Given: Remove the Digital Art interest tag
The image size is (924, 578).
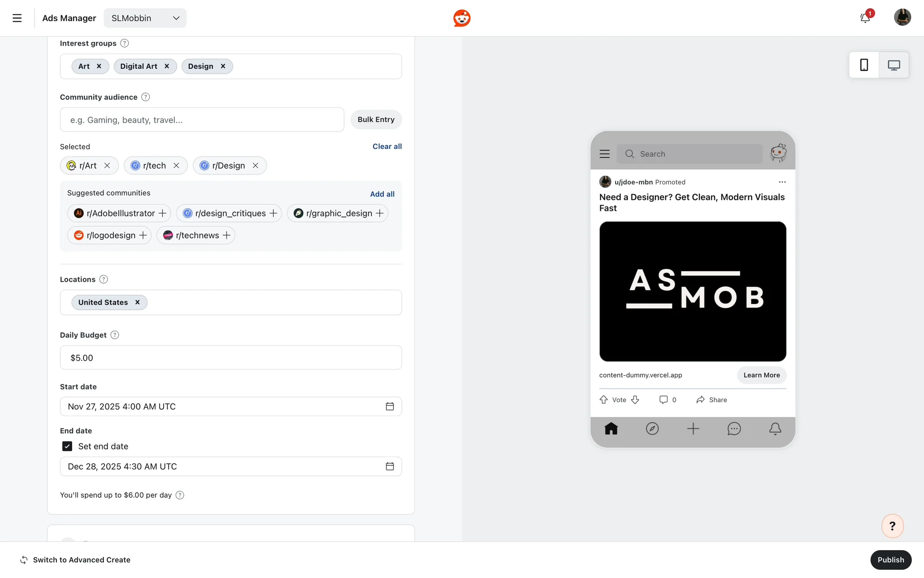Looking at the screenshot, I should click(167, 66).
